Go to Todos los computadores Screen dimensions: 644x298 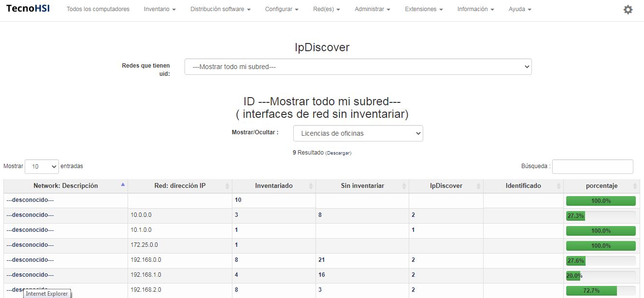coord(98,9)
